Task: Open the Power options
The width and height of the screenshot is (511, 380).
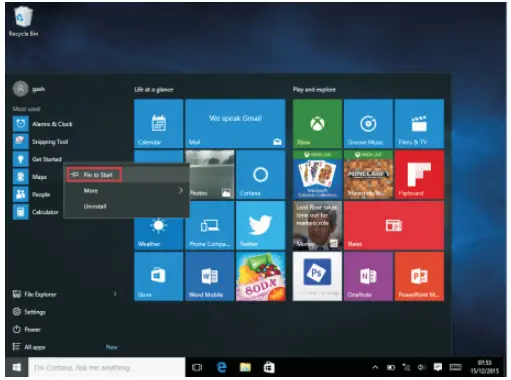Action: pyautogui.click(x=27, y=330)
